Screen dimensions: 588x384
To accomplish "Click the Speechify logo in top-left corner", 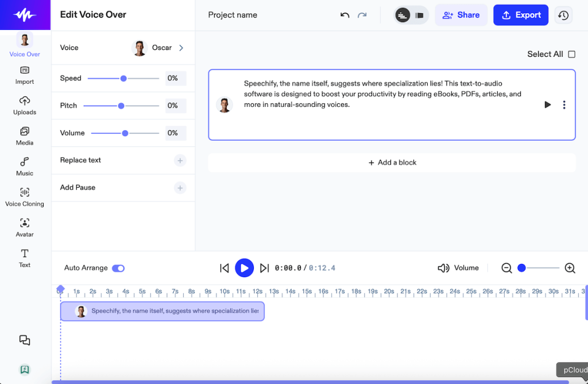I will [25, 15].
